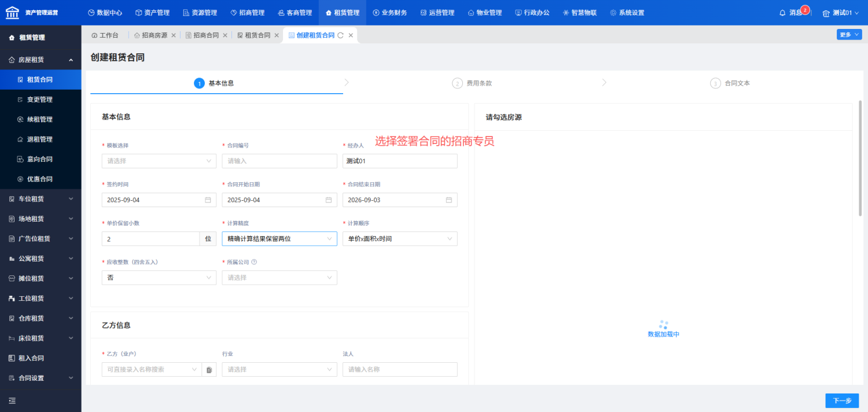This screenshot has height=412, width=868.
Task: Open the 计算精度 dropdown
Action: click(279, 238)
